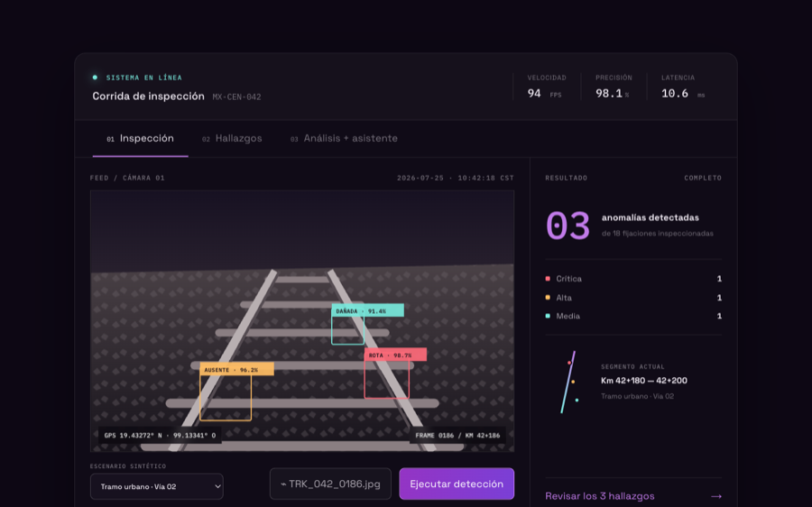
Task: Click the TRK_042_0186.jpg file button
Action: [x=330, y=484]
